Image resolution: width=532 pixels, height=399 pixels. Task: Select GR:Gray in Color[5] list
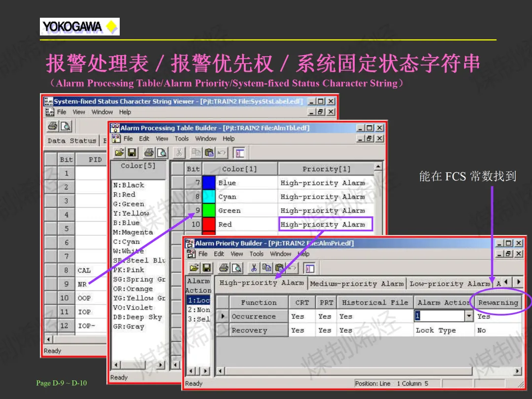point(129,327)
